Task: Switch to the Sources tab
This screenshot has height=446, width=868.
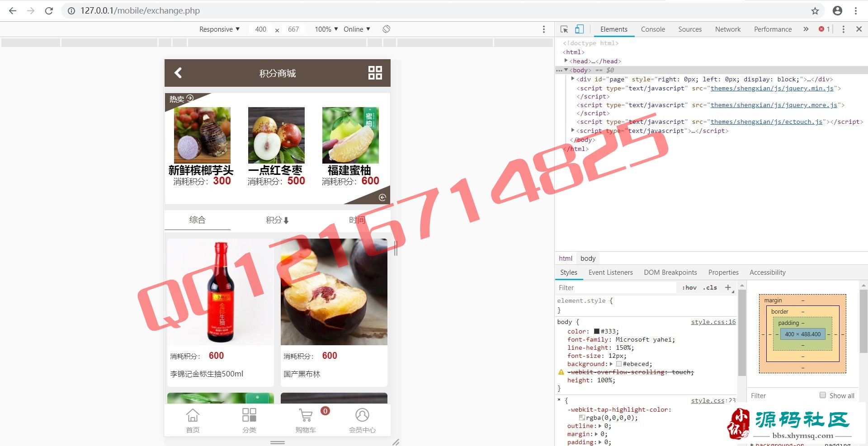Action: click(x=690, y=29)
